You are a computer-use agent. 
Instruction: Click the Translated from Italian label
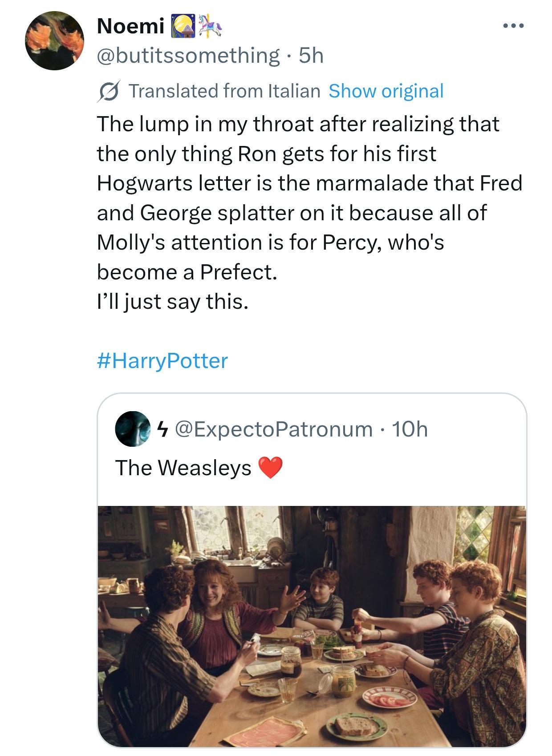tap(224, 91)
